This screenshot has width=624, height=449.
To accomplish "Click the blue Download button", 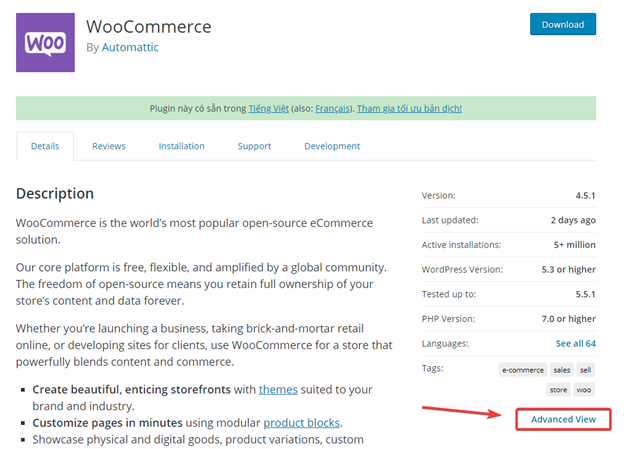I will click(563, 24).
